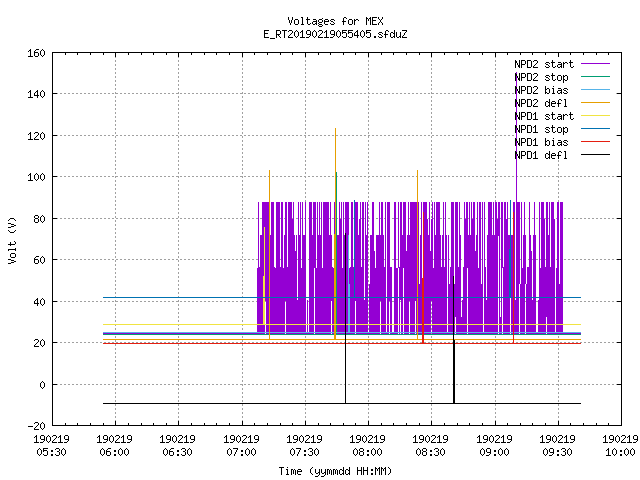Image resolution: width=640 pixels, height=480 pixels.
Task: Click the 80 y-axis tick label
Action: [x=39, y=219]
